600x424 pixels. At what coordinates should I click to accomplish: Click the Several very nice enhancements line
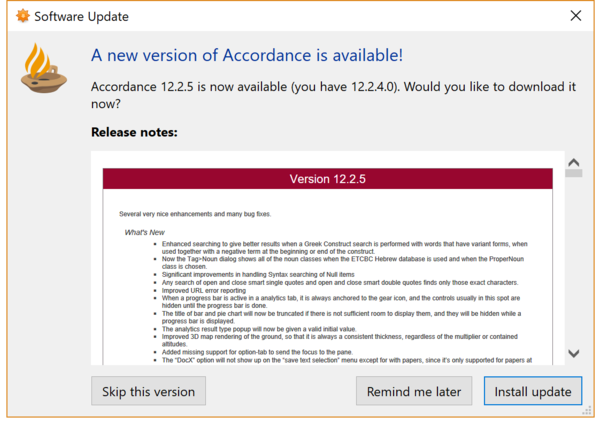point(194,214)
